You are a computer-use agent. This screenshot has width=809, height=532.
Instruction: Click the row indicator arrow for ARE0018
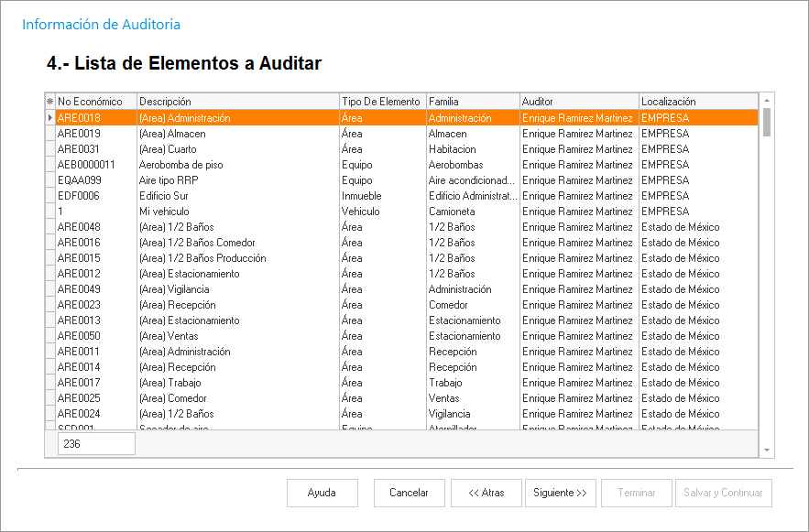pos(49,118)
